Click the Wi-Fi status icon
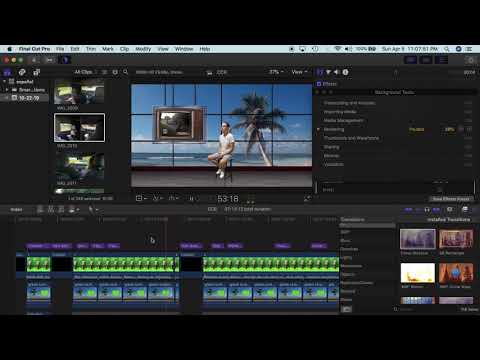Screen dimensions: 480x360 tap(338, 49)
